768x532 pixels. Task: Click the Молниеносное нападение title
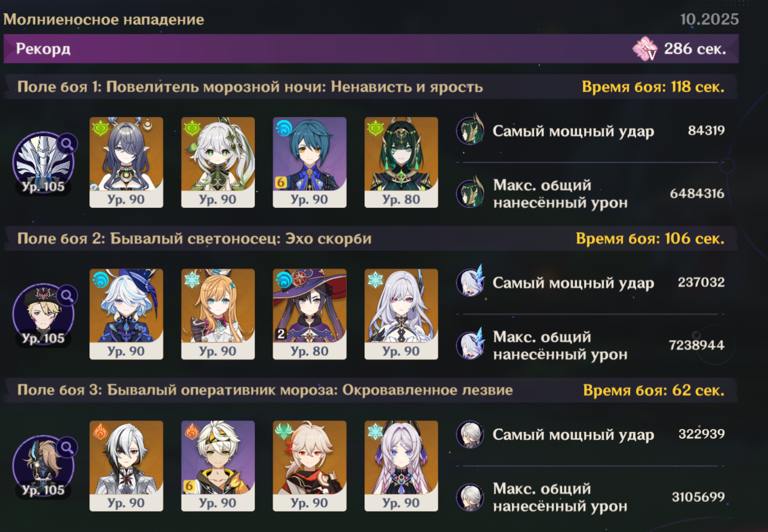[103, 19]
